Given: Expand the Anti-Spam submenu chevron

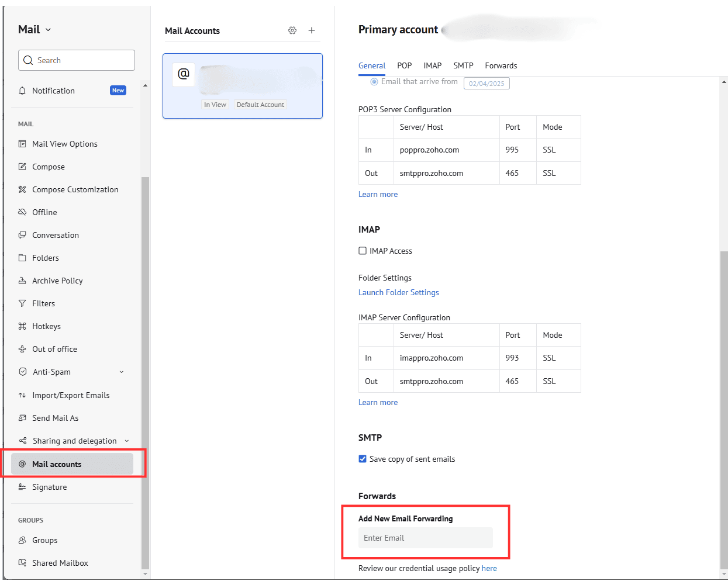Looking at the screenshot, I should click(x=122, y=372).
